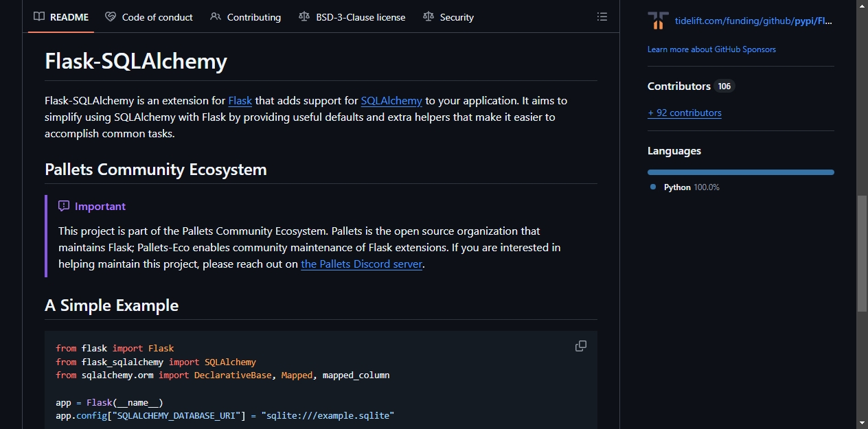The image size is (868, 429).
Task: Follow the Flask link
Action: coord(240,100)
